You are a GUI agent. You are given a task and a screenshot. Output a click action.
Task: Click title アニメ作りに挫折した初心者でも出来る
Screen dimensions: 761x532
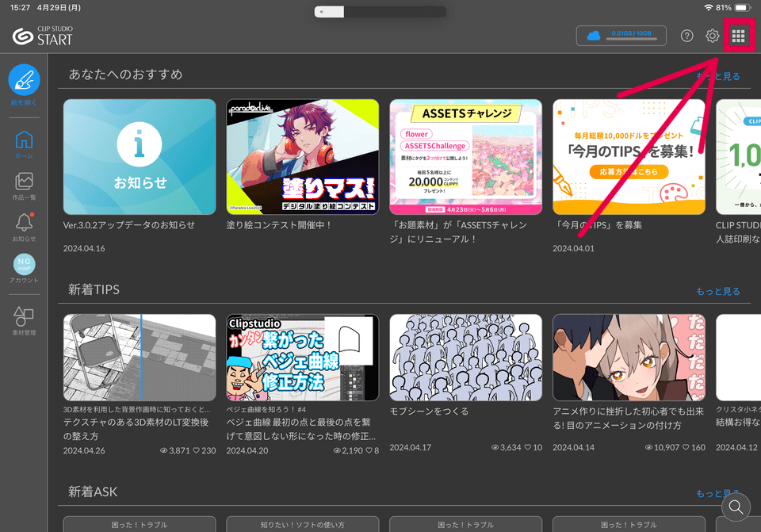tap(628, 418)
